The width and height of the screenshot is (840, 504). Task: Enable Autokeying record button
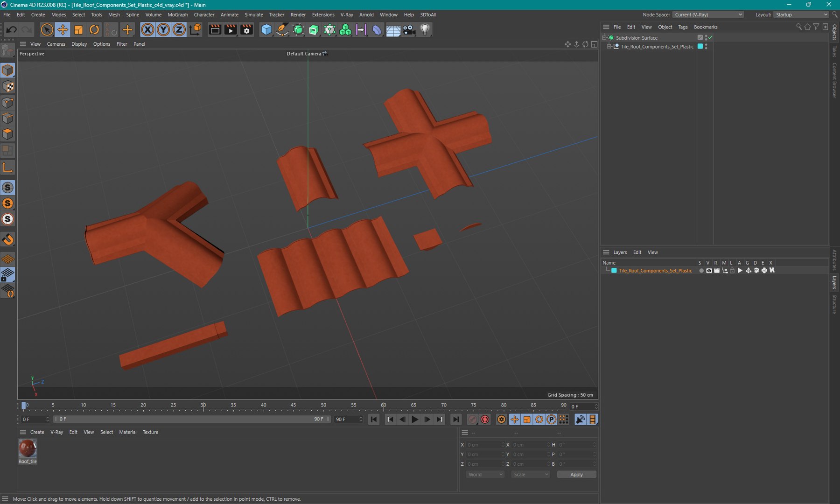(485, 420)
